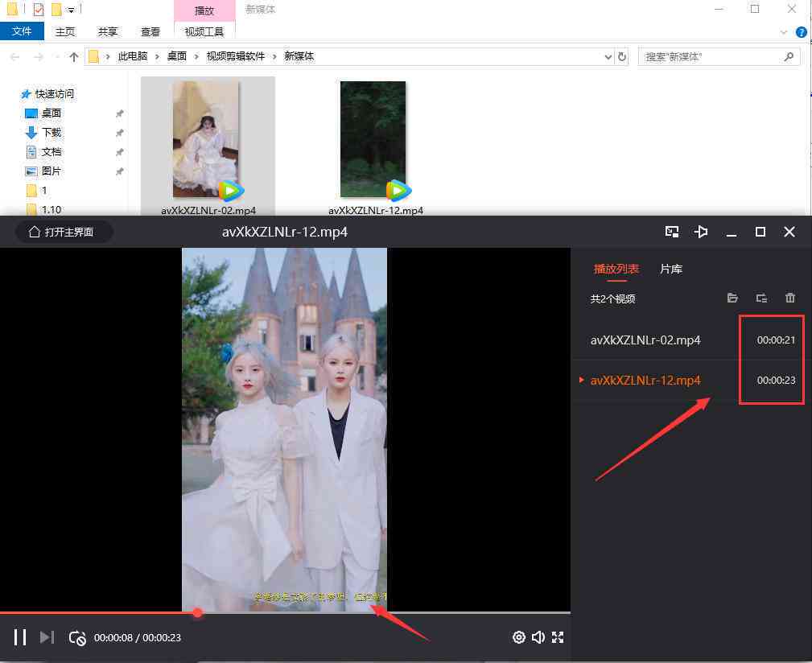
Task: Click 新媒体 in the address path
Action: [299, 56]
